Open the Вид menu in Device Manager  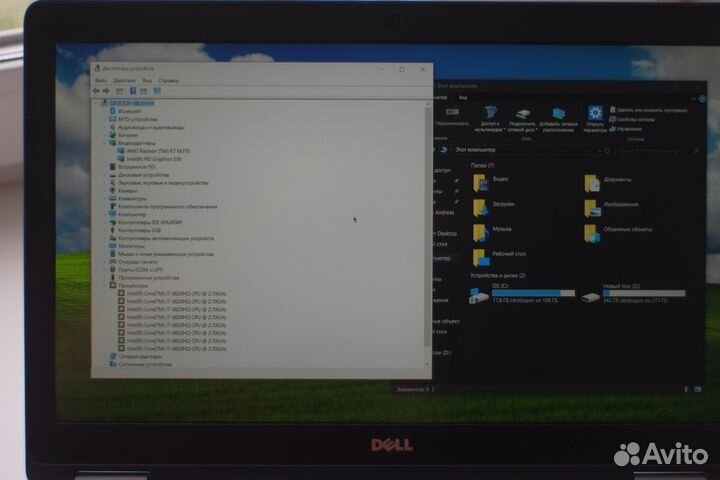[x=147, y=80]
